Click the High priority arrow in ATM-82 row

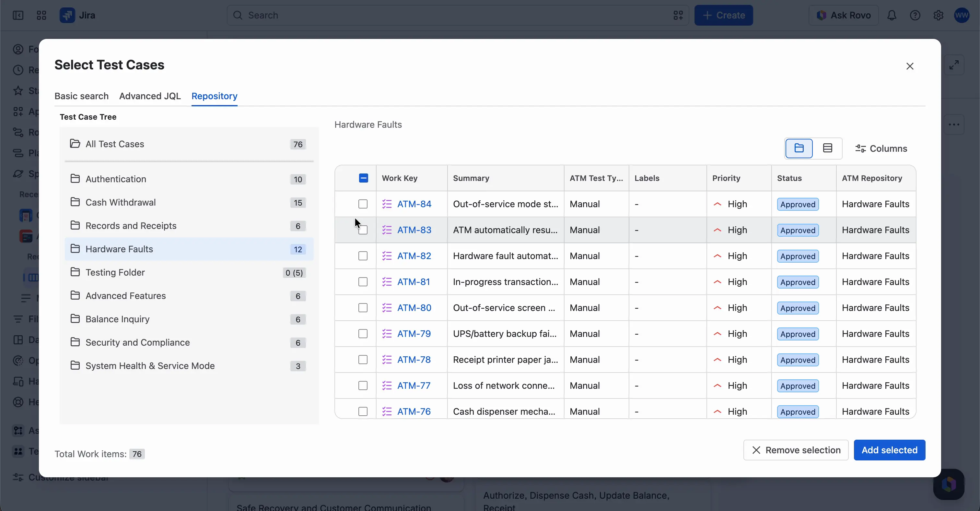coord(717,256)
